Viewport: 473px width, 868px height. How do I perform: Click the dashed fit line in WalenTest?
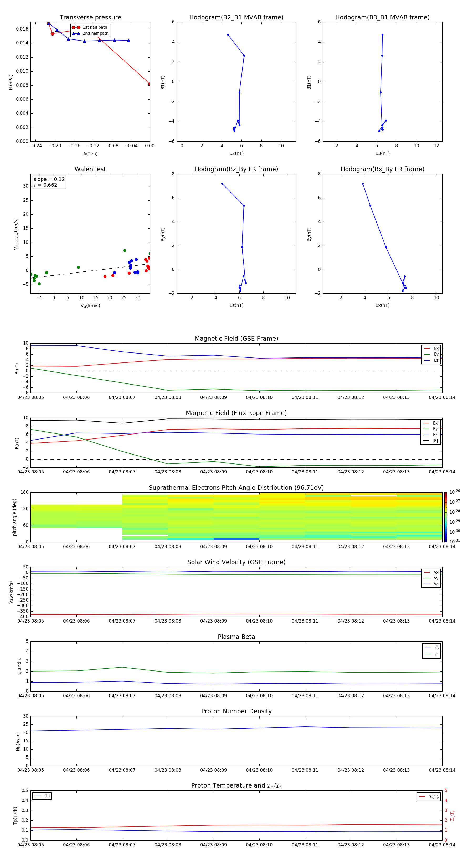[x=90, y=271]
